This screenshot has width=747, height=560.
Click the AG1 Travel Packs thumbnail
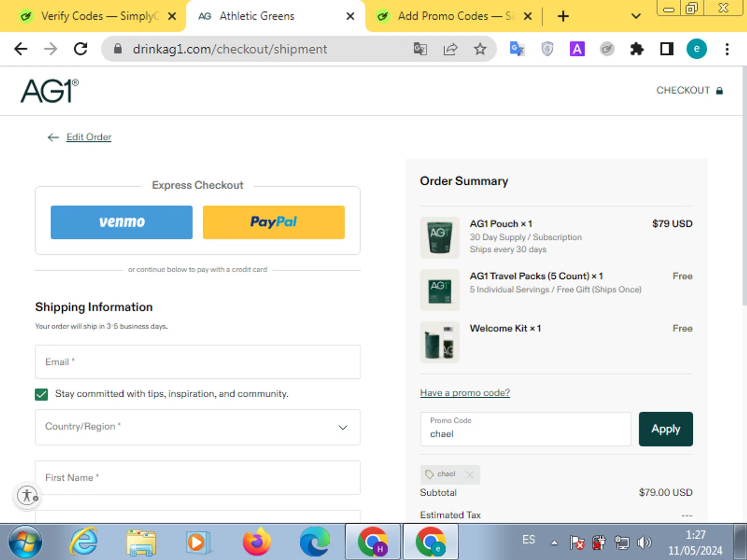point(440,290)
